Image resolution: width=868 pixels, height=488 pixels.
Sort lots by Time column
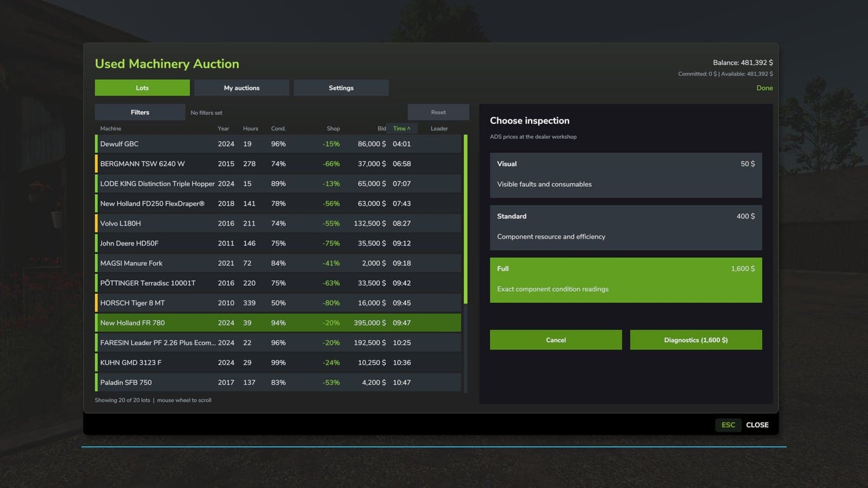(x=401, y=129)
